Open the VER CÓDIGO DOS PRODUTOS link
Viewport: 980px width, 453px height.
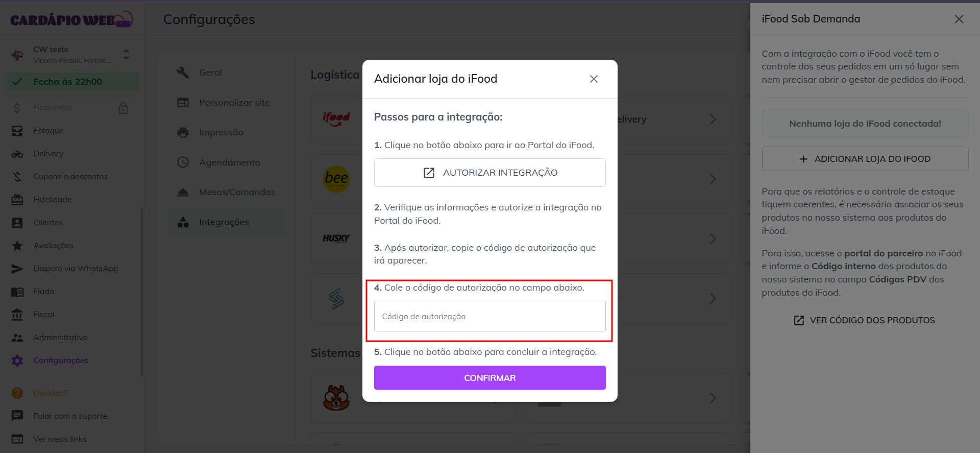[865, 320]
